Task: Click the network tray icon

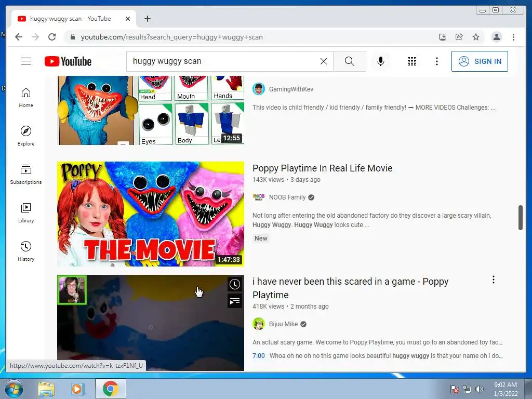Action: 467,389
